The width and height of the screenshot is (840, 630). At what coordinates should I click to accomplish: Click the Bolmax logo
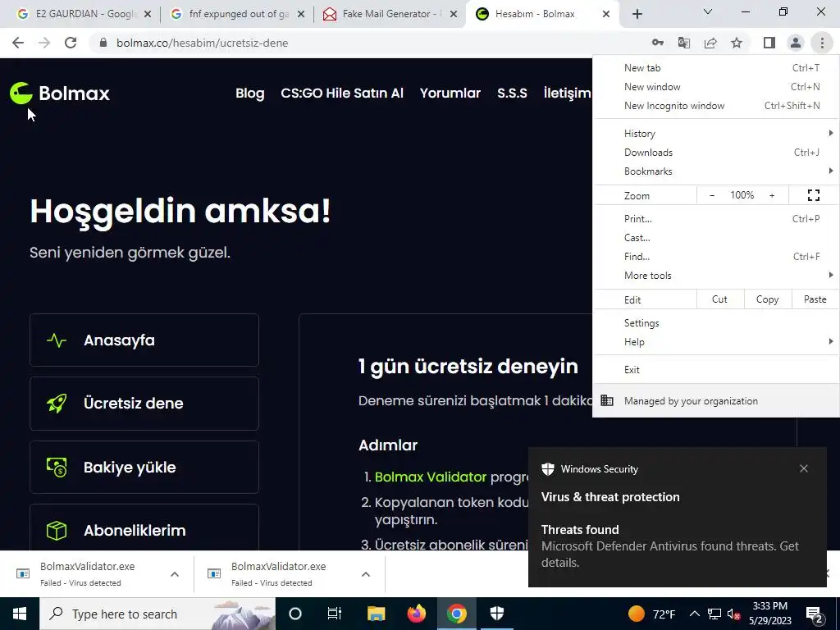pos(60,94)
